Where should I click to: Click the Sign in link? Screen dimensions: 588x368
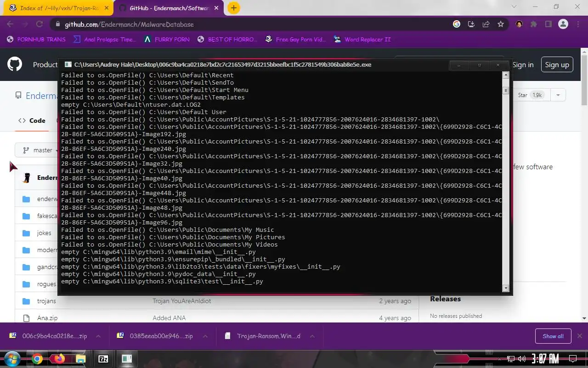pyautogui.click(x=523, y=65)
